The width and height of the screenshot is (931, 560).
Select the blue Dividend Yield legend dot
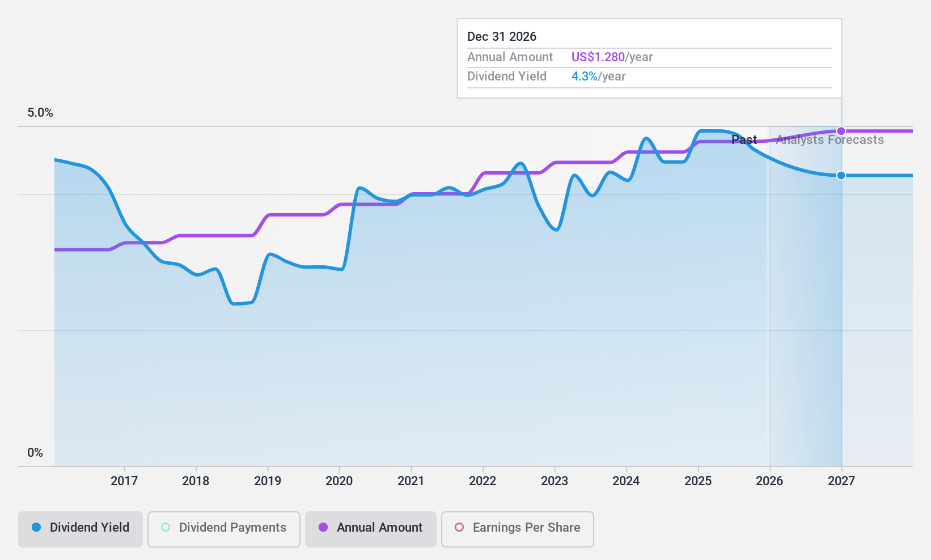36,528
